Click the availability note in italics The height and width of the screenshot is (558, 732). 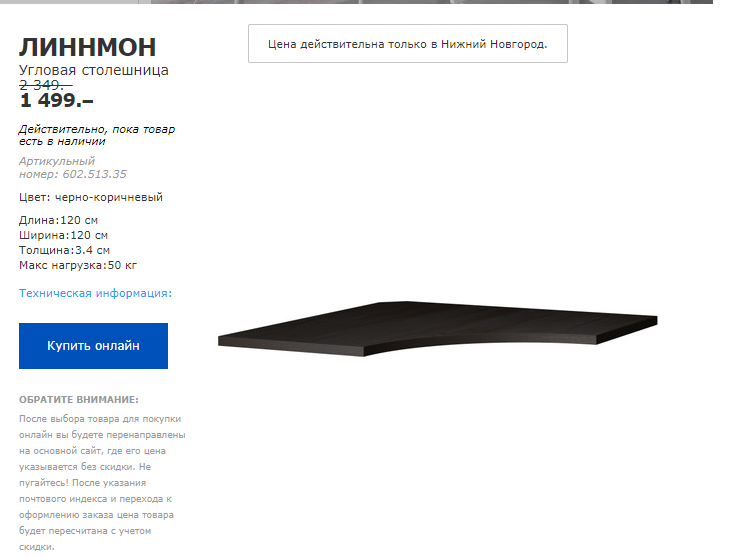[97, 135]
